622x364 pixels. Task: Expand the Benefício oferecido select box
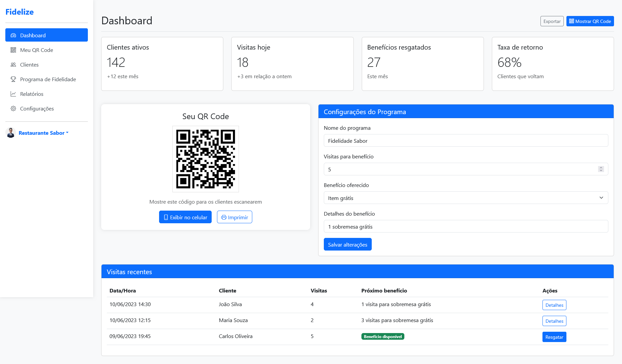pyautogui.click(x=466, y=198)
